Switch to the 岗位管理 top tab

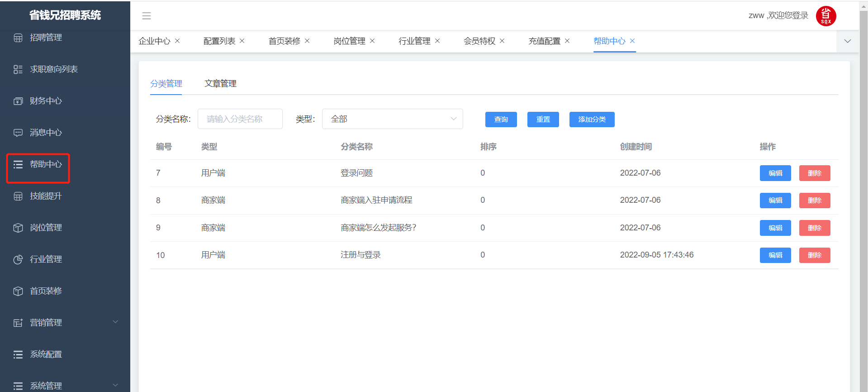pos(349,41)
